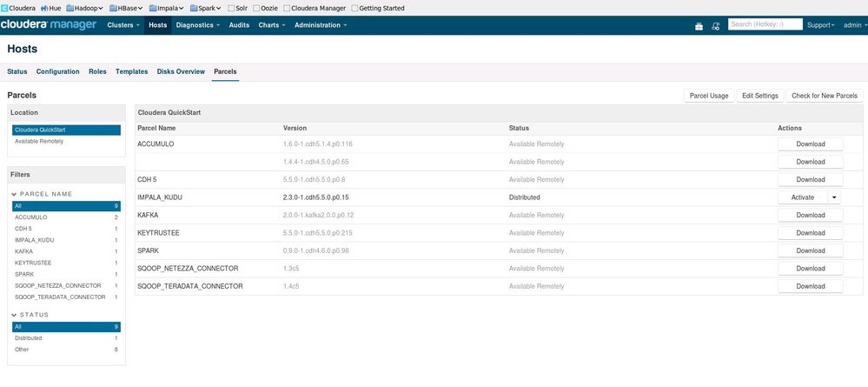The height and width of the screenshot is (387, 868).
Task: Download the KEYTRUSTEE parcel
Action: pyautogui.click(x=811, y=233)
